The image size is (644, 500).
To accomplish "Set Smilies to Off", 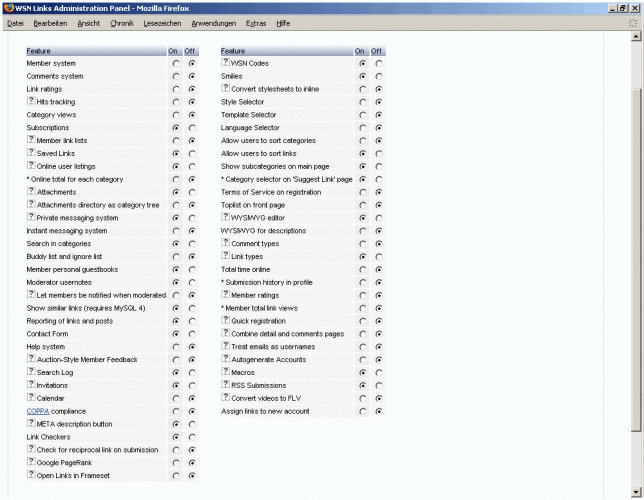I will (378, 76).
